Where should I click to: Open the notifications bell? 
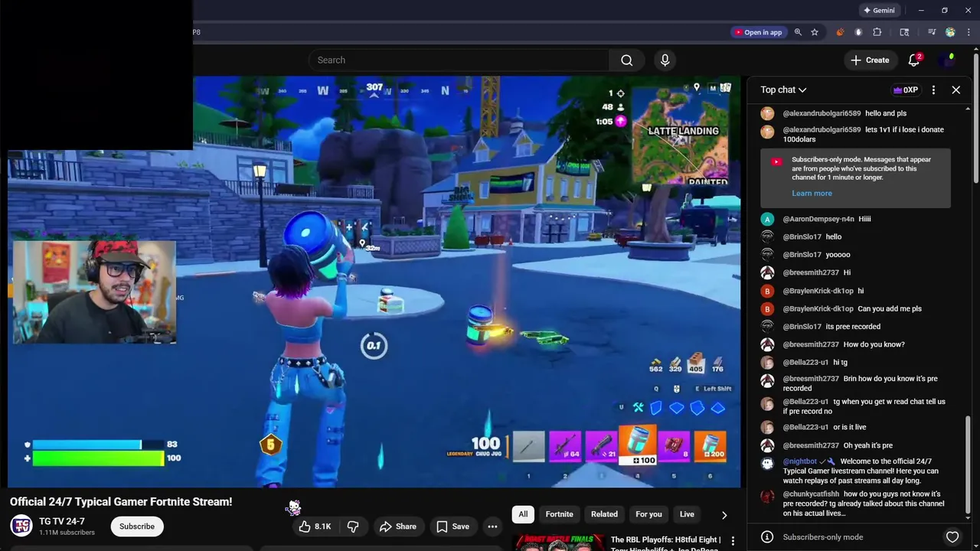[x=914, y=60]
